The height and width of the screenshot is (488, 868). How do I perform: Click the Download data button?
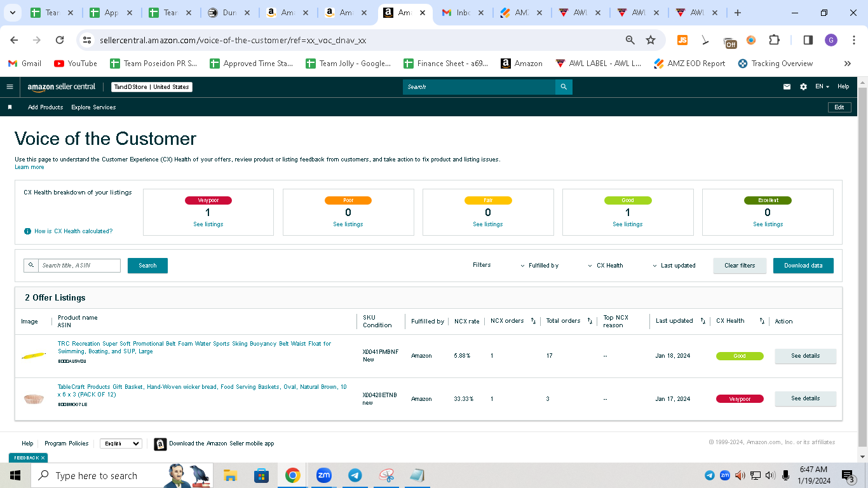(x=803, y=266)
